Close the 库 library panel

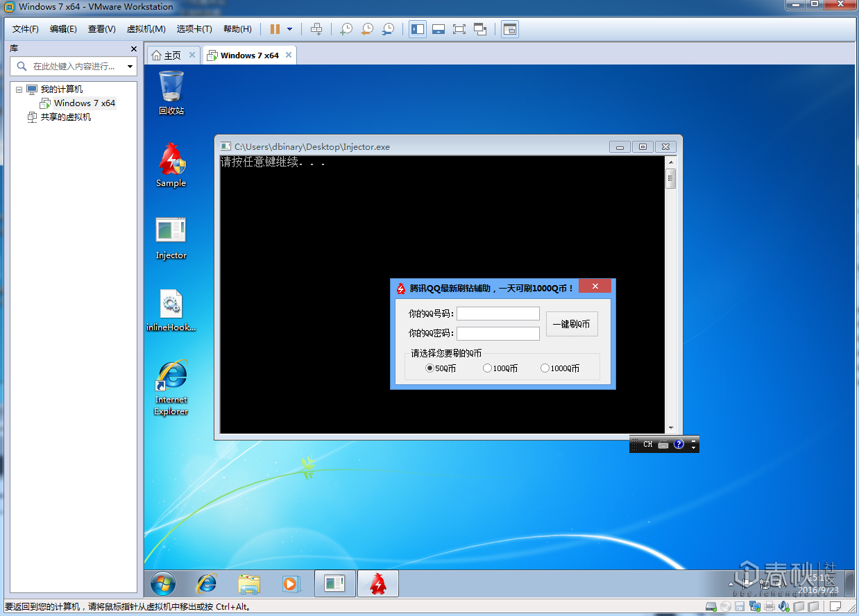click(x=134, y=49)
